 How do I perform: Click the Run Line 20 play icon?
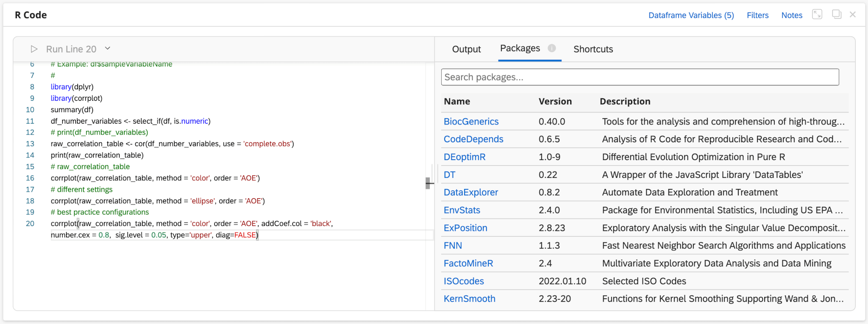click(x=34, y=49)
